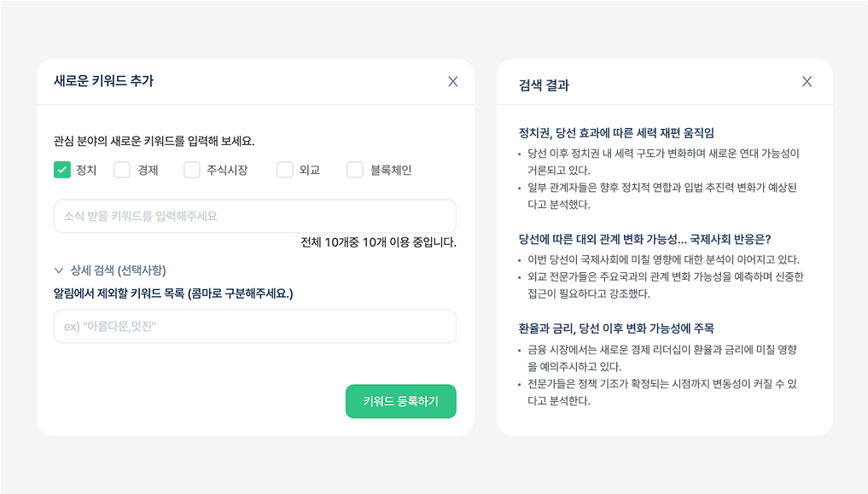Click the 외교 label text
The image size is (868, 494).
click(310, 170)
